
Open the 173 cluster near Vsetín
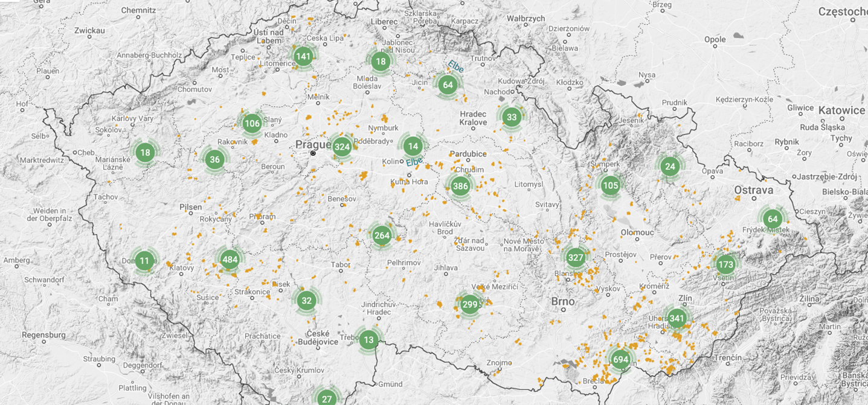[x=727, y=264]
